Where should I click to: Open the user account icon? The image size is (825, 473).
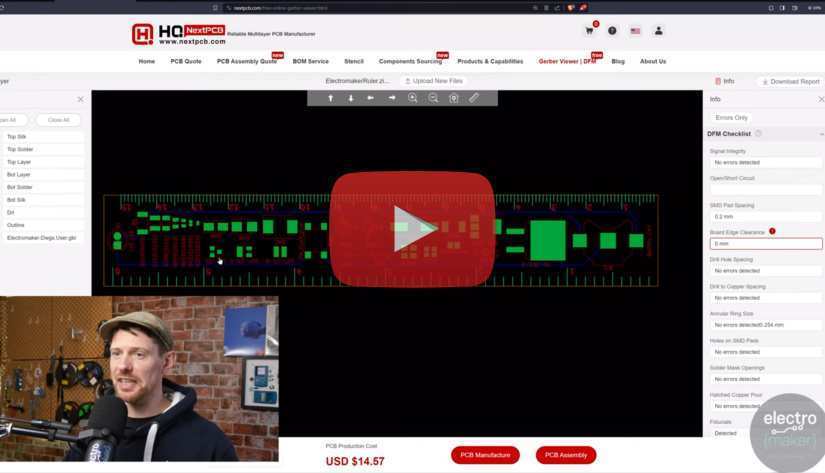coord(659,31)
